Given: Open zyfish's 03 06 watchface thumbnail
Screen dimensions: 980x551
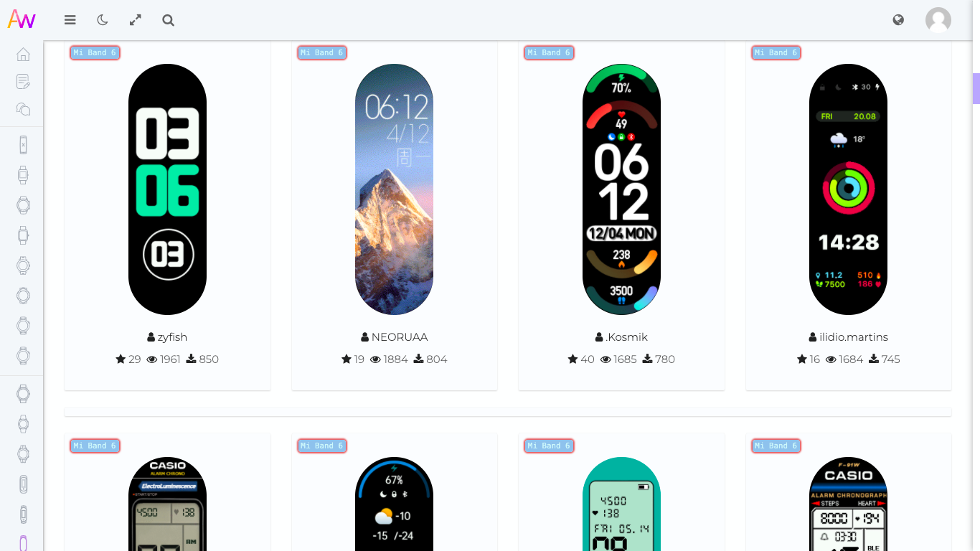Looking at the screenshot, I should pos(167,189).
